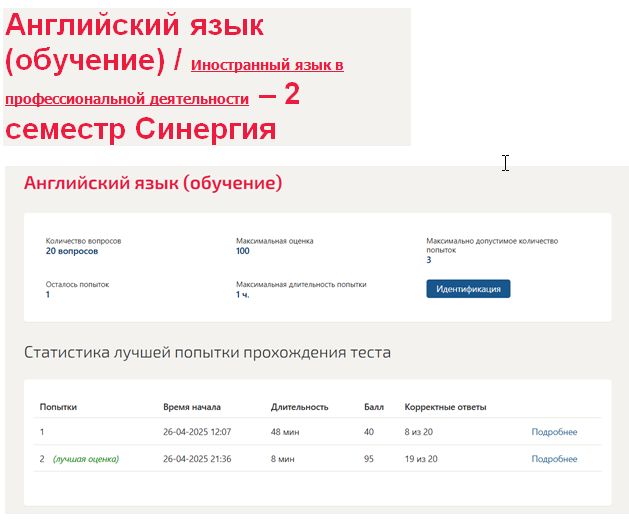Click the 8 из 20 correct answers cell
The height and width of the screenshot is (523, 629).
[418, 432]
